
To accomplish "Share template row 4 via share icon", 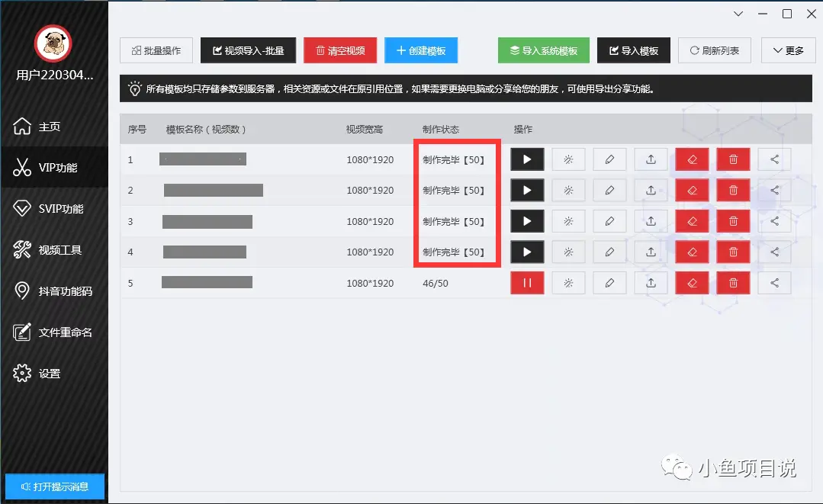I will click(775, 252).
